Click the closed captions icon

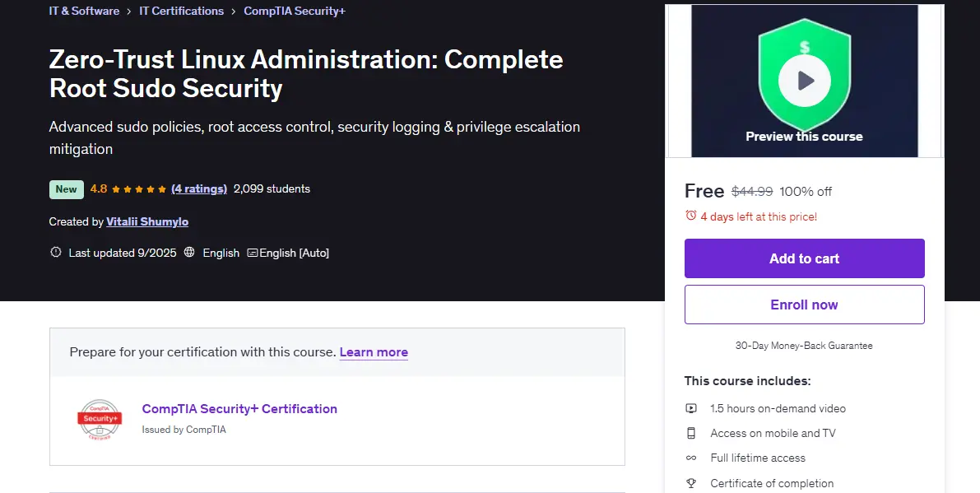click(253, 253)
